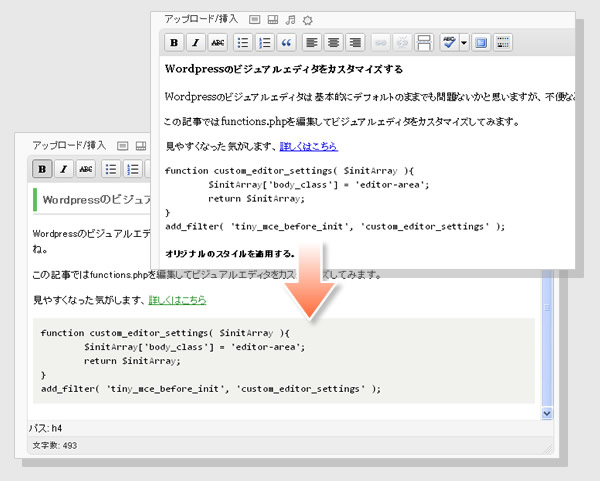Click the lower editor scrollbar down arrow

[547, 413]
